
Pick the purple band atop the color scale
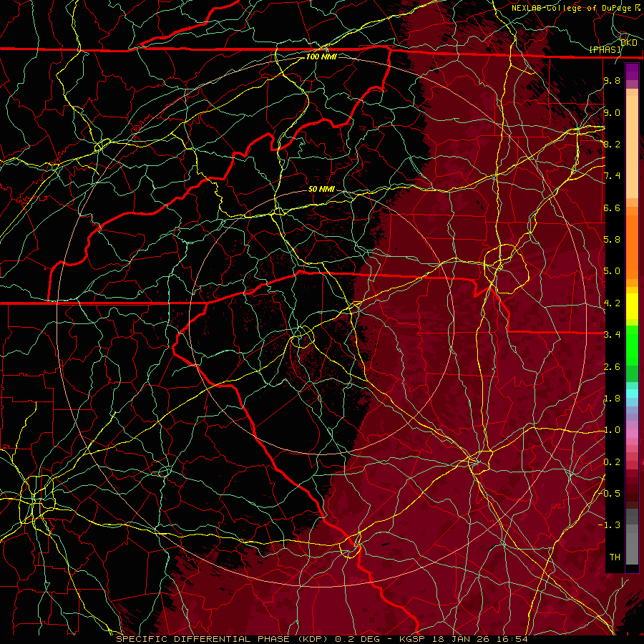click(632, 72)
